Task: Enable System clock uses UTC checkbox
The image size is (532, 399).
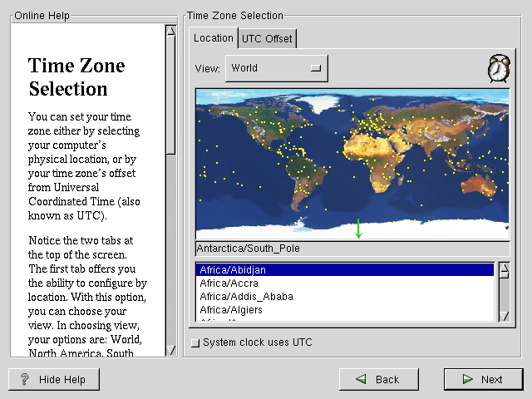Action: [195, 342]
